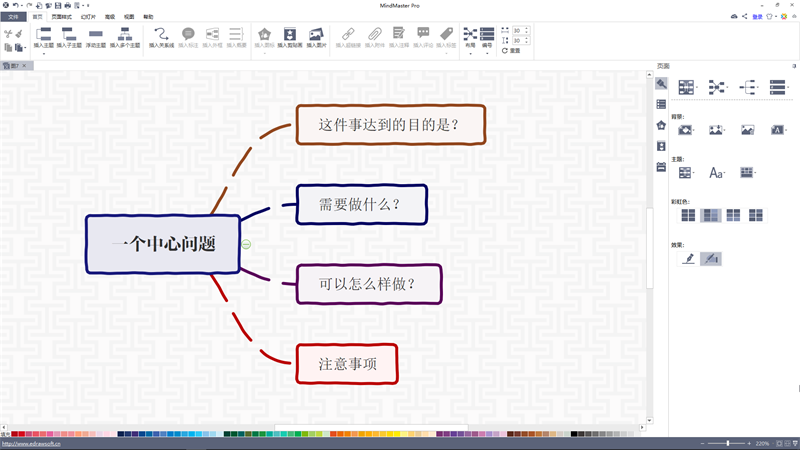Click the 重置 reset button
Viewport: 800px width, 450px height.
coord(511,51)
